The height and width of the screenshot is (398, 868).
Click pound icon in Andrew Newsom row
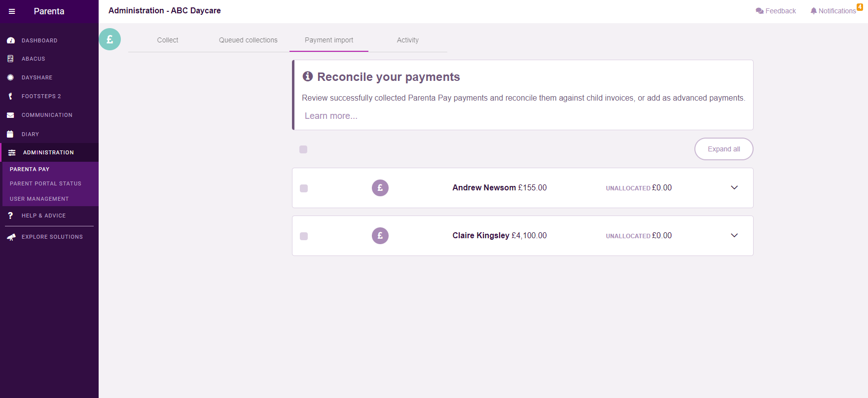click(x=380, y=188)
